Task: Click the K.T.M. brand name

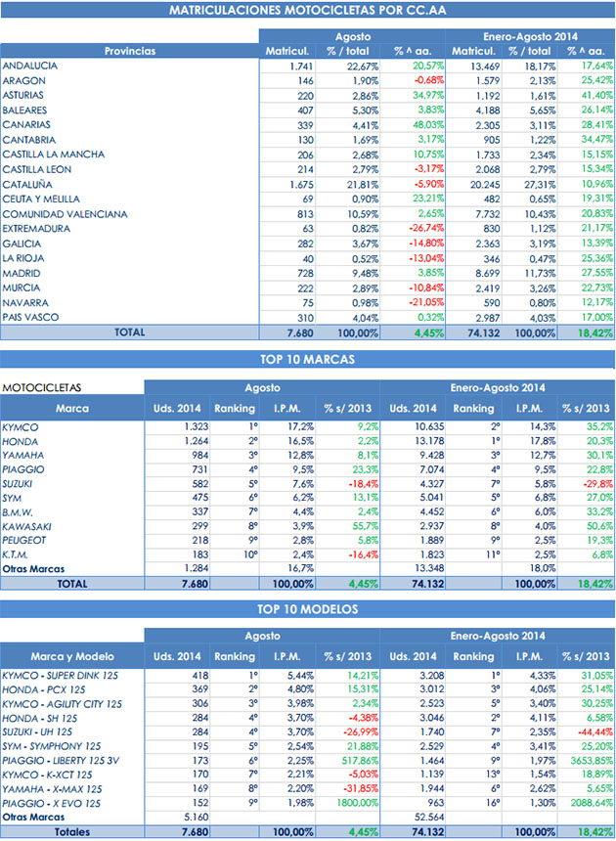Action: coord(15,554)
